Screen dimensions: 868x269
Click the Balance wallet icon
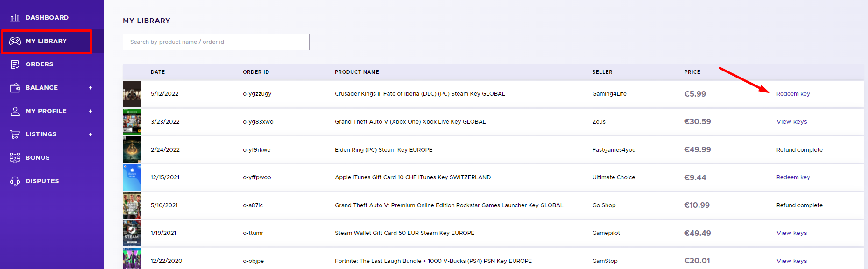pyautogui.click(x=15, y=88)
